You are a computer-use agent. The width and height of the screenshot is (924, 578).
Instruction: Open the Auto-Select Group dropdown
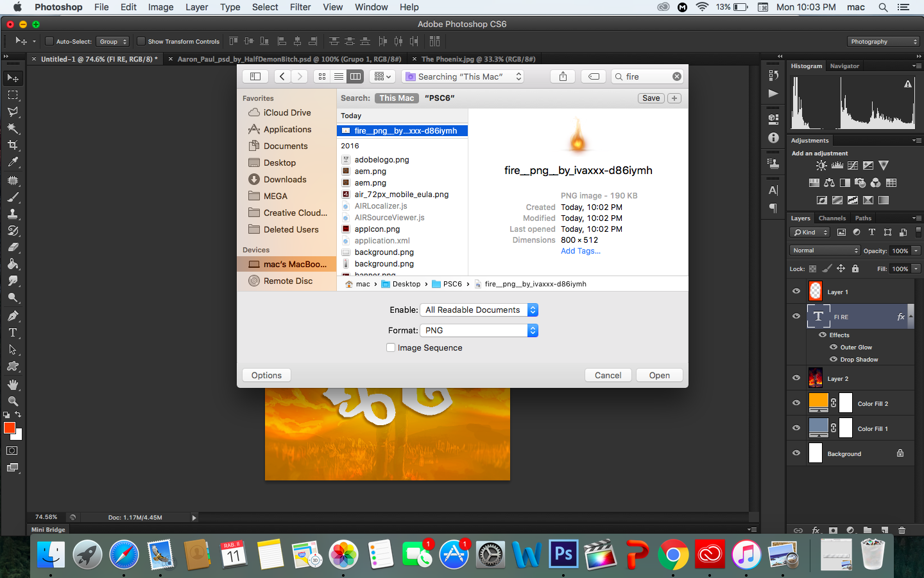point(113,42)
